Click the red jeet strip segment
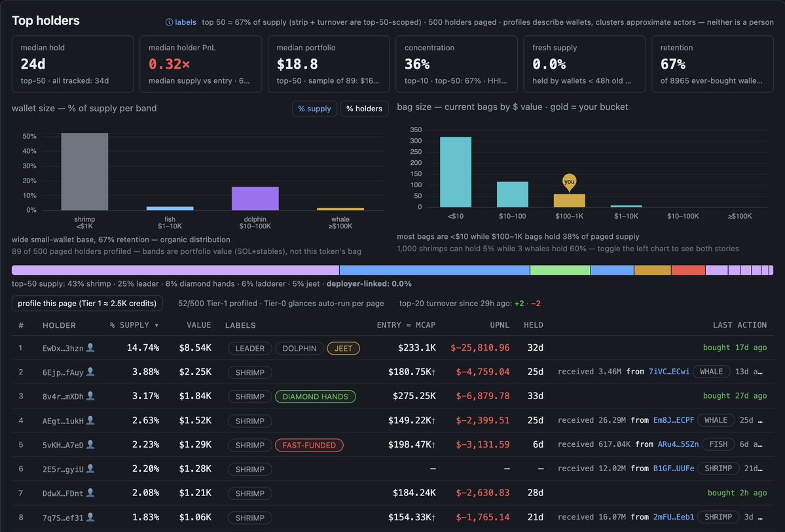785x532 pixels. coord(688,270)
